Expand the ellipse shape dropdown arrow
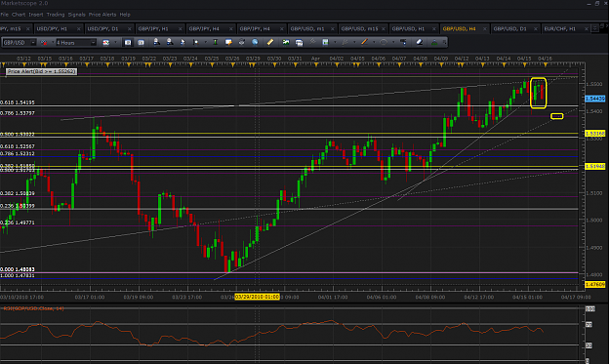This screenshot has height=364, width=610. pos(393,42)
